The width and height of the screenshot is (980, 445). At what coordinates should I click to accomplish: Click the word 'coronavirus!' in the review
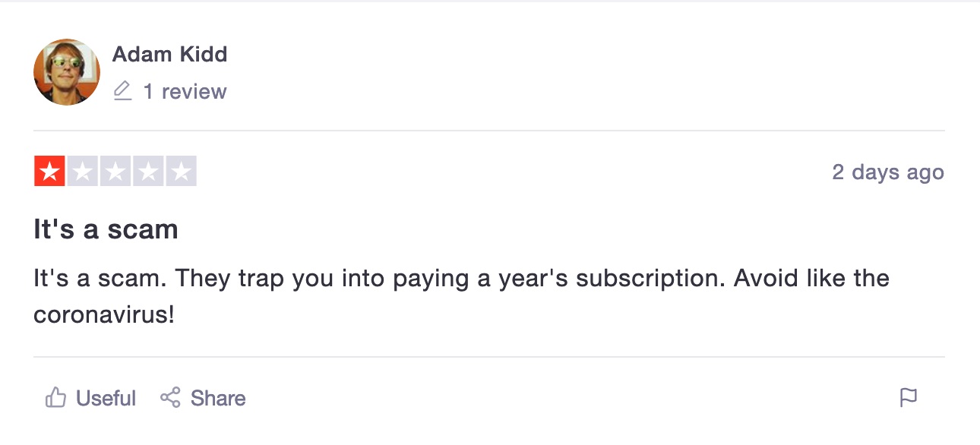click(x=104, y=314)
